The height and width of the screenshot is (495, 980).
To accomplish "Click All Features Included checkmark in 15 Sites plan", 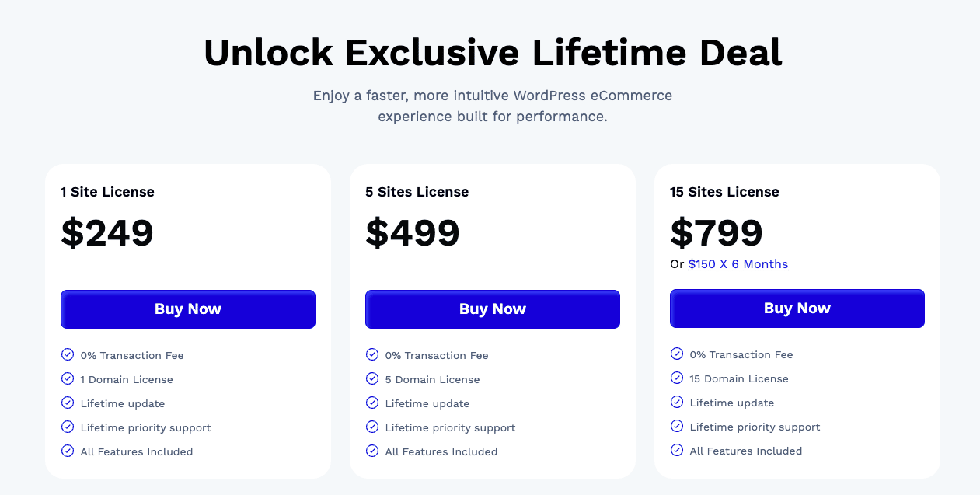I will click(677, 451).
